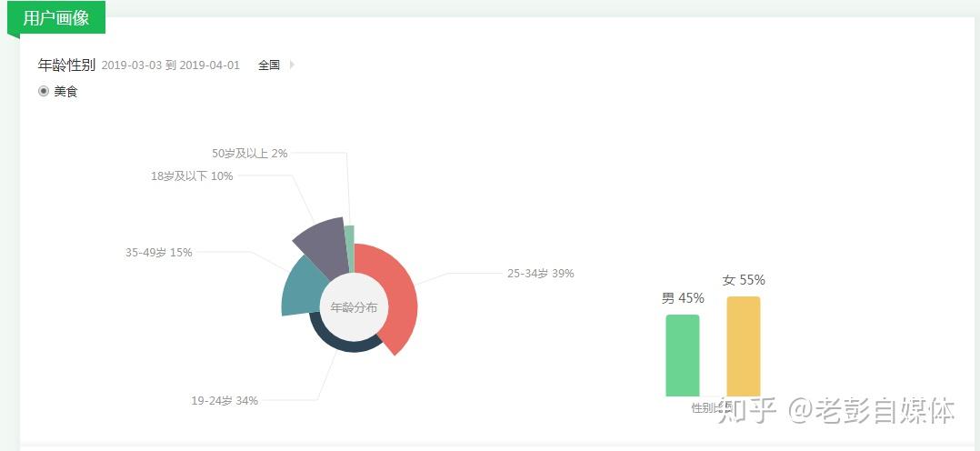This screenshot has height=451, width=980.
Task: Click the teal 35-49岁 pie segment
Action: coord(298,286)
